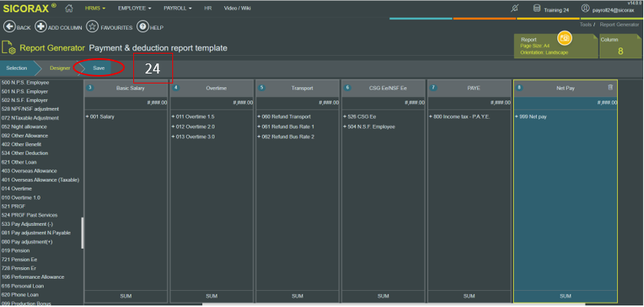
Task: Click SUM footer of Basic Salary column
Action: [x=126, y=296]
